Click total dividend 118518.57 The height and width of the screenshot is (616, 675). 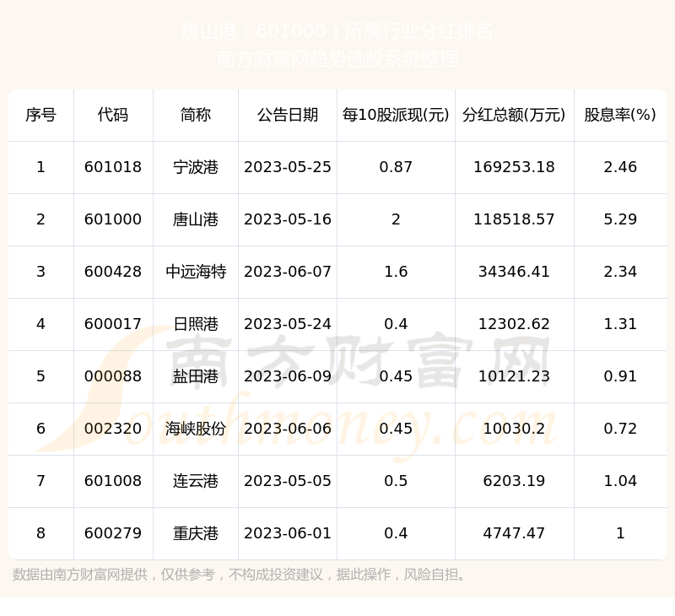[x=514, y=219]
